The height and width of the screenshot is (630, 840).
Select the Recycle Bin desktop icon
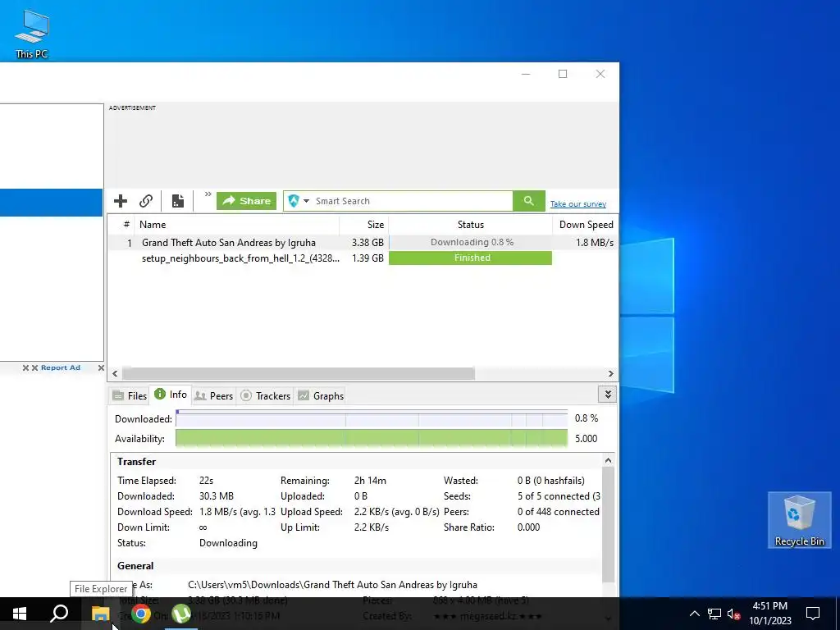(x=799, y=520)
